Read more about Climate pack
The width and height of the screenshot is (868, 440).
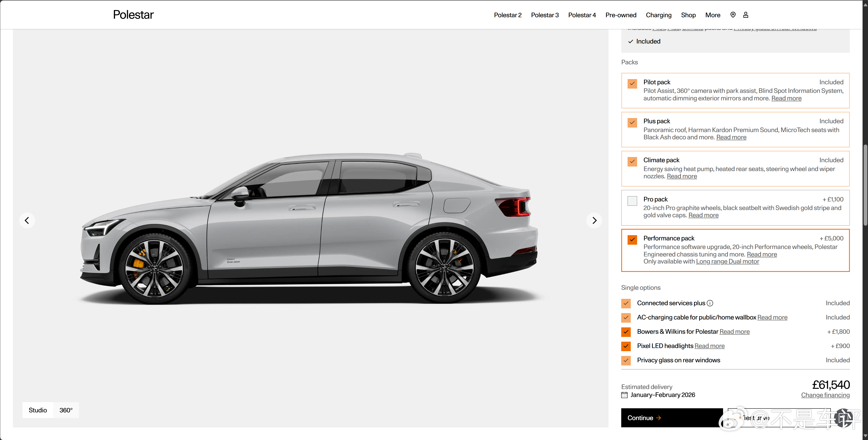click(x=682, y=176)
